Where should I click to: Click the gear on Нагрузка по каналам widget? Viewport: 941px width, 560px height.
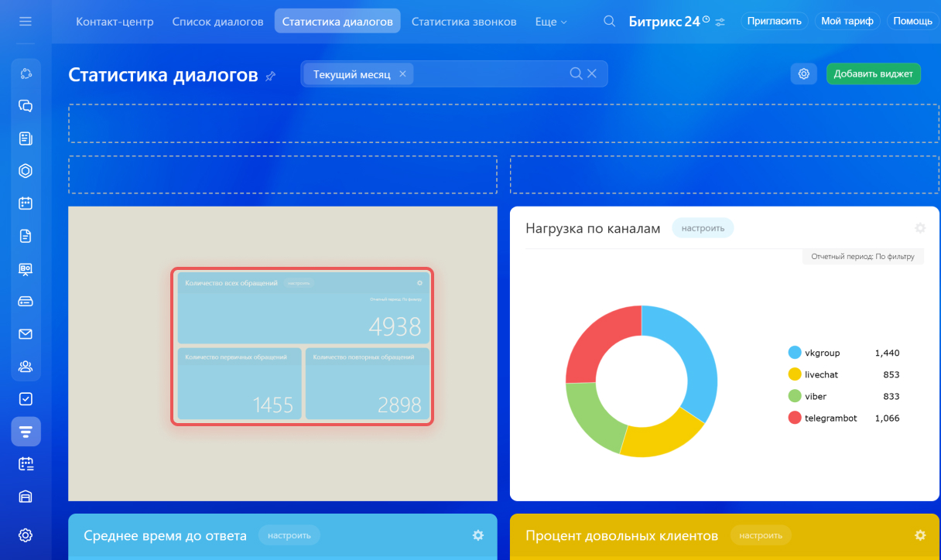click(x=920, y=228)
